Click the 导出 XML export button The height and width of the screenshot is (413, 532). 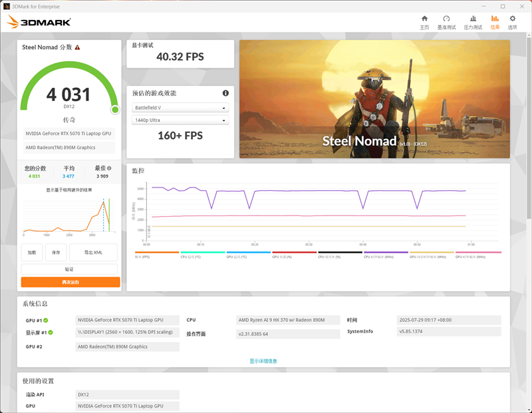(93, 253)
